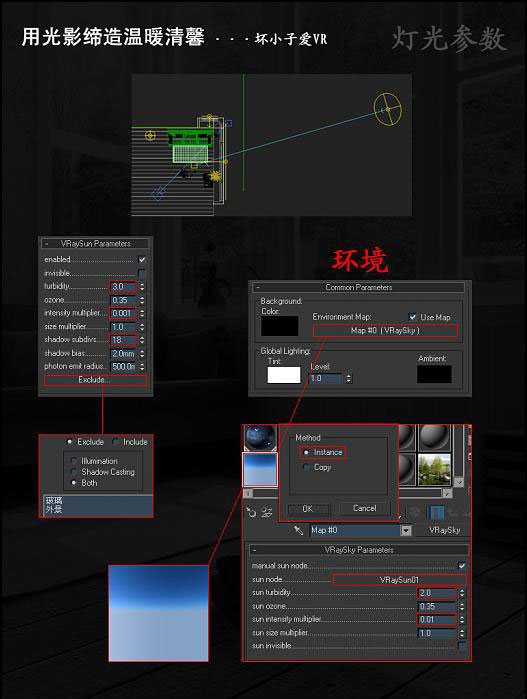The width and height of the screenshot is (527, 699).
Task: Click shadow subdivs field 18
Action: tap(123, 340)
